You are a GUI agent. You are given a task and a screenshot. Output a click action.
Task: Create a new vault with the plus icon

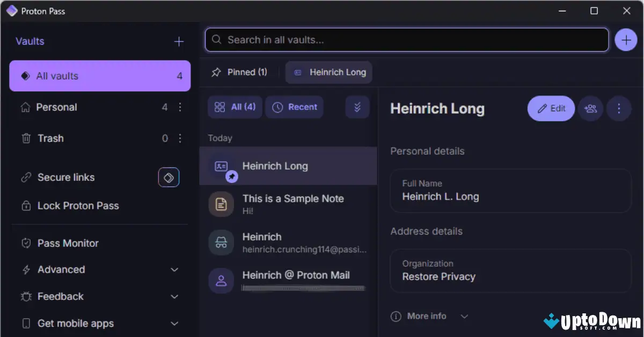point(179,41)
